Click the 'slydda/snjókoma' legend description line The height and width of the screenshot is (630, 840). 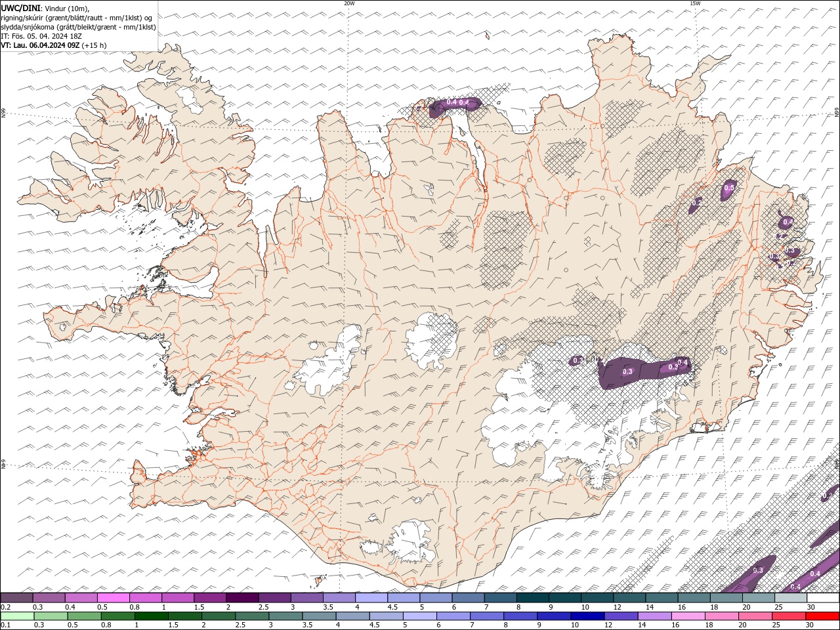[79, 27]
